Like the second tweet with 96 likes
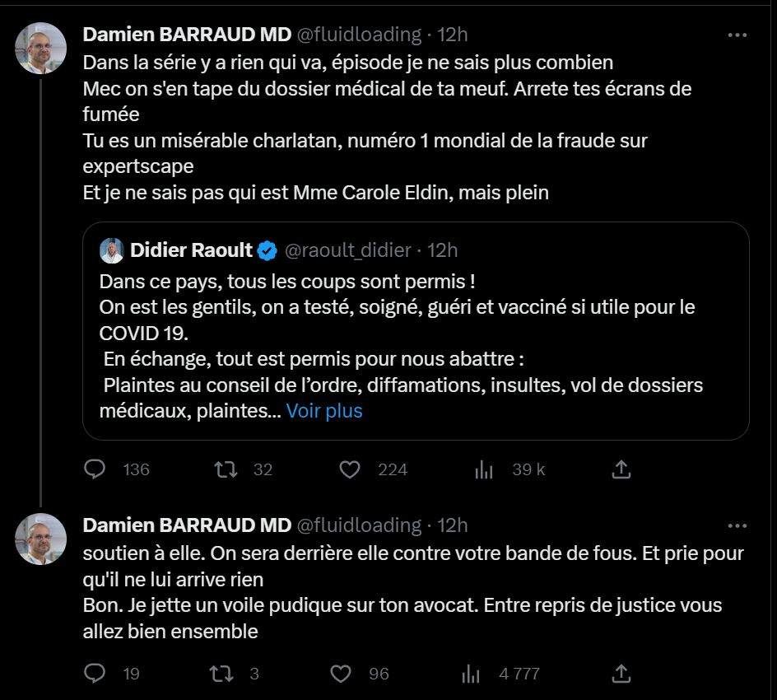 341,674
